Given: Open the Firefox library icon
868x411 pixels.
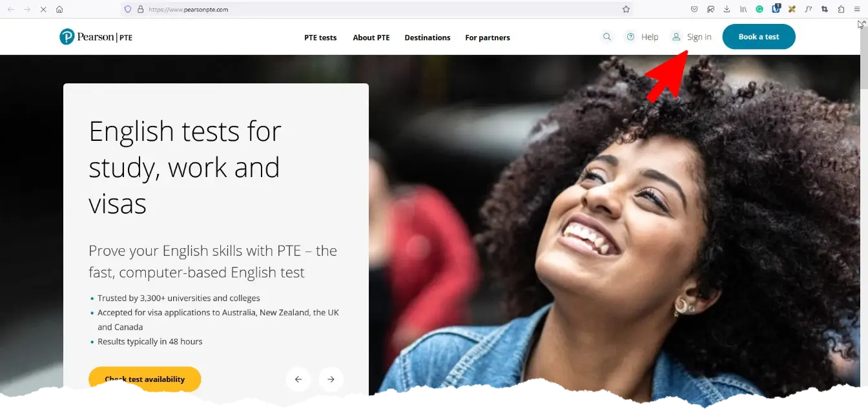Looking at the screenshot, I should click(x=743, y=9).
